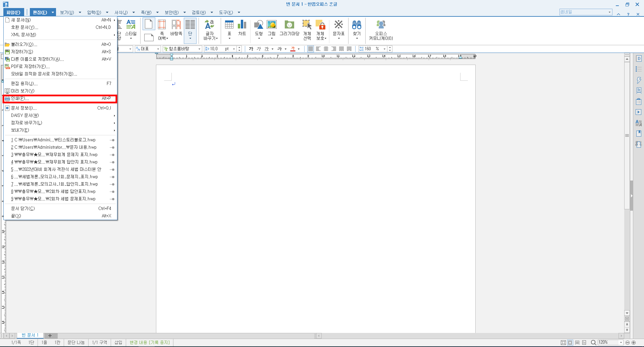Select 문서 정보(I)... menu entry

60,108
